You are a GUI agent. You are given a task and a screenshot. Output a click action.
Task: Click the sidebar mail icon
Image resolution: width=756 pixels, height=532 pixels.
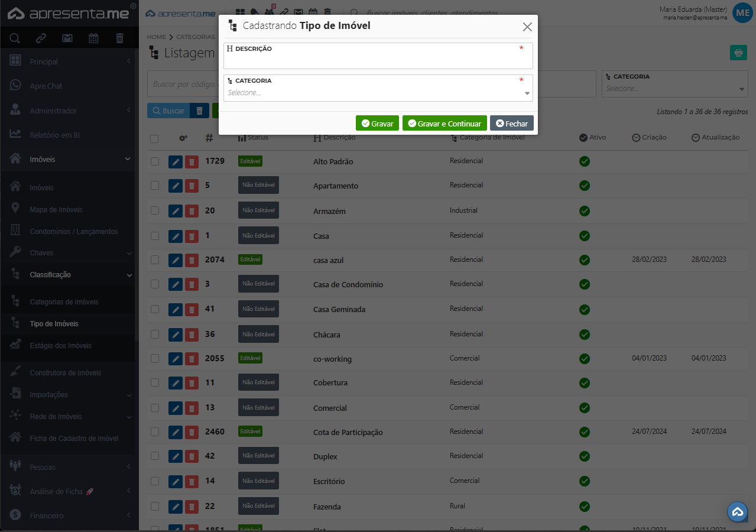[67, 38]
